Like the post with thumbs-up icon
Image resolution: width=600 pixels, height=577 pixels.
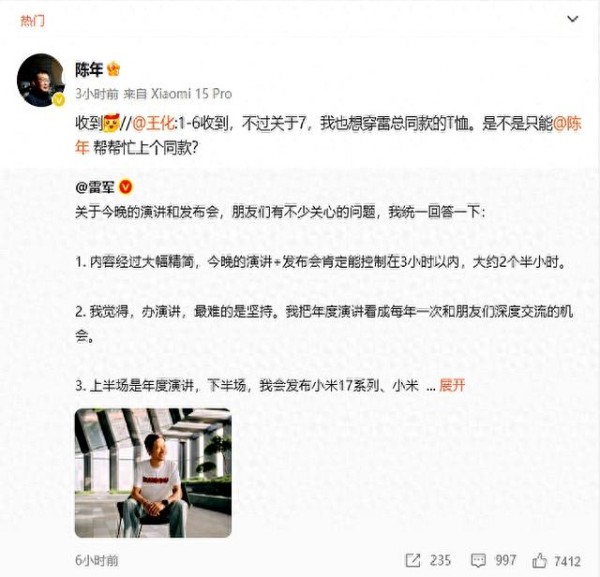[x=540, y=561]
